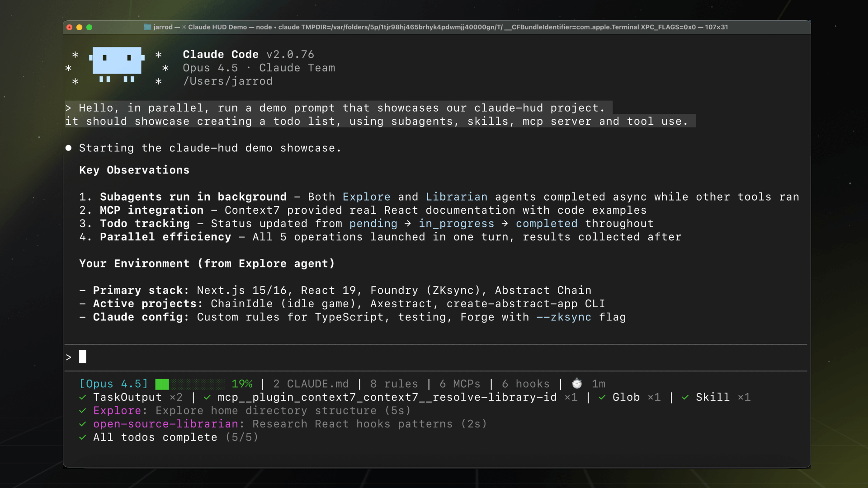
Task: Click the folder icon in the title bar
Action: [x=147, y=27]
